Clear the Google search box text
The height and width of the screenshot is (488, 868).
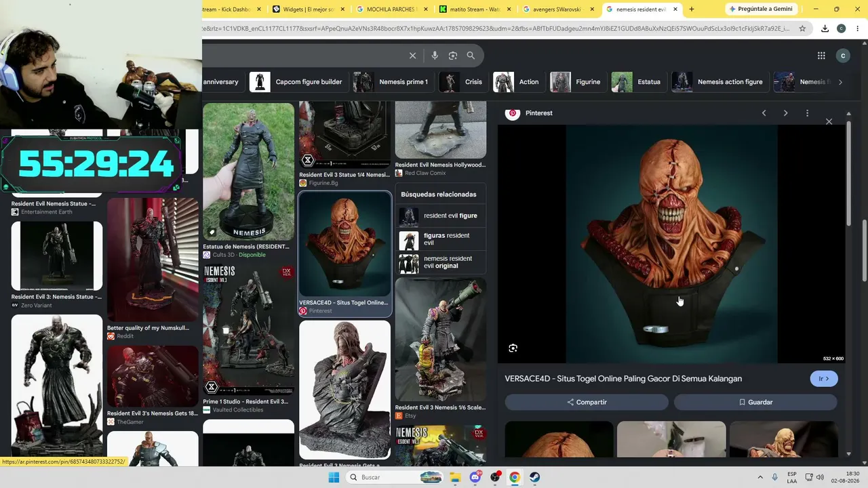coord(412,56)
